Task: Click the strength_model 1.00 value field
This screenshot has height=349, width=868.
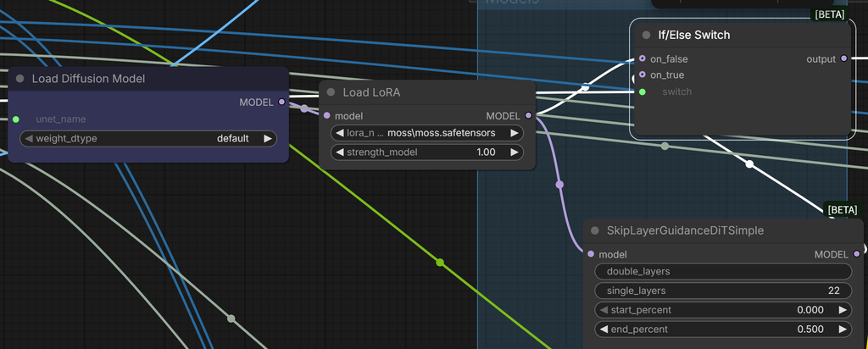Action: (427, 152)
